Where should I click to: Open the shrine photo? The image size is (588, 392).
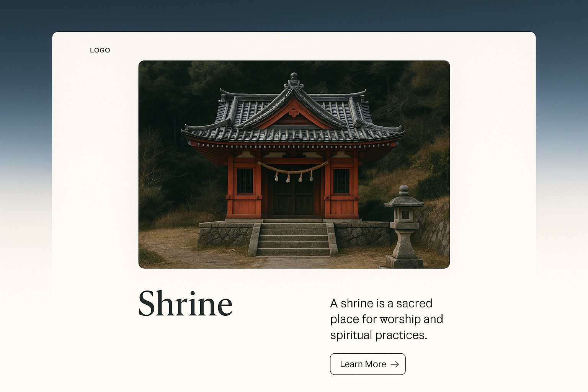[294, 164]
